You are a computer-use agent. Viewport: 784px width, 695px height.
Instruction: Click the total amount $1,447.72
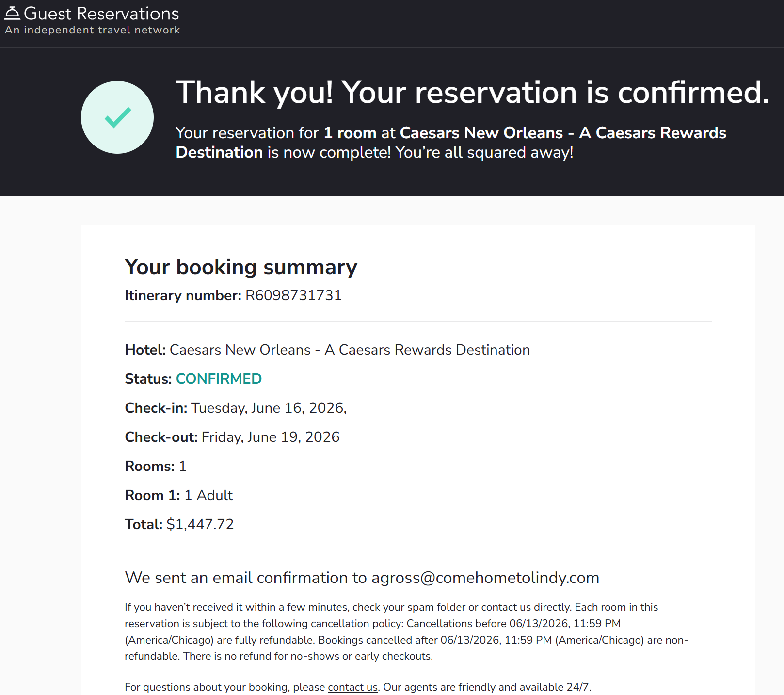[x=200, y=524]
